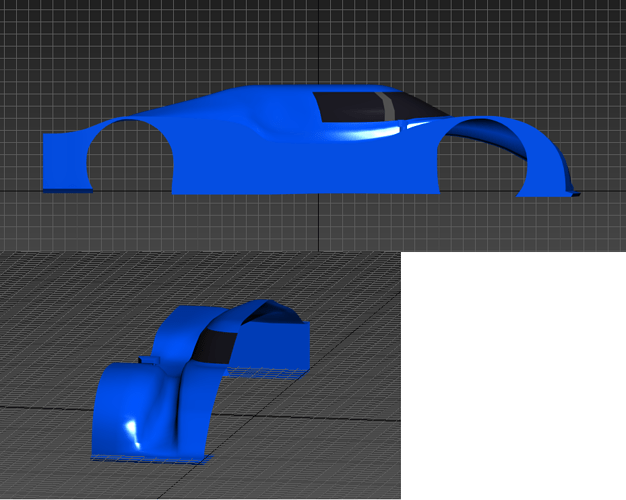
Task: Click the gray window pillar in side view
Action: point(388,104)
